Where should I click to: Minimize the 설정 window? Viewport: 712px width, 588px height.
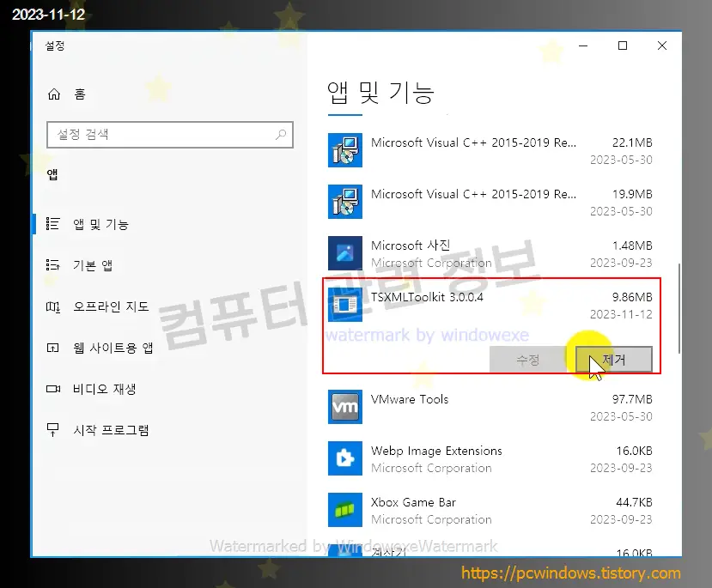pyautogui.click(x=583, y=45)
